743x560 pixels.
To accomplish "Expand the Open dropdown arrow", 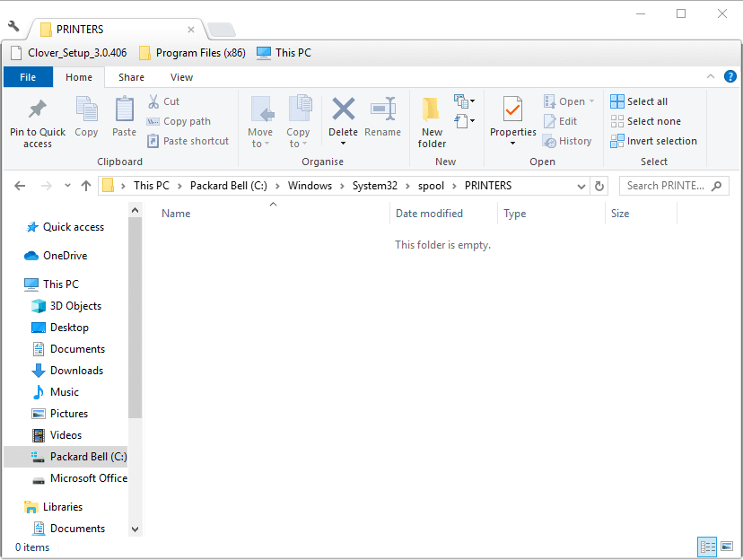I will 591,101.
